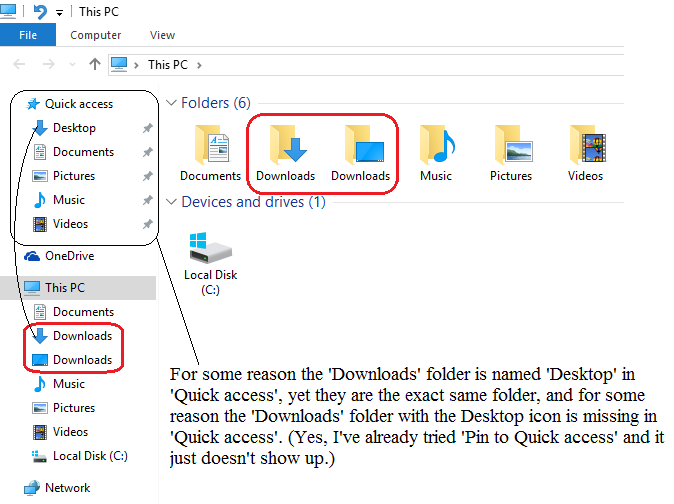Click the 'Devices and drives (1)' header text
This screenshot has width=674, height=504.
point(254,202)
